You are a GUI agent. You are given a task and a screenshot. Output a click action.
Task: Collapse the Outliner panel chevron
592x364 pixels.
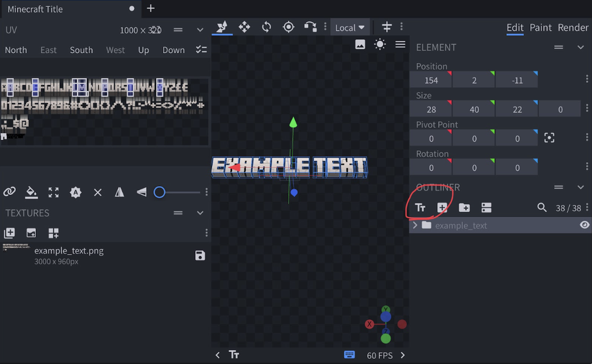point(580,187)
